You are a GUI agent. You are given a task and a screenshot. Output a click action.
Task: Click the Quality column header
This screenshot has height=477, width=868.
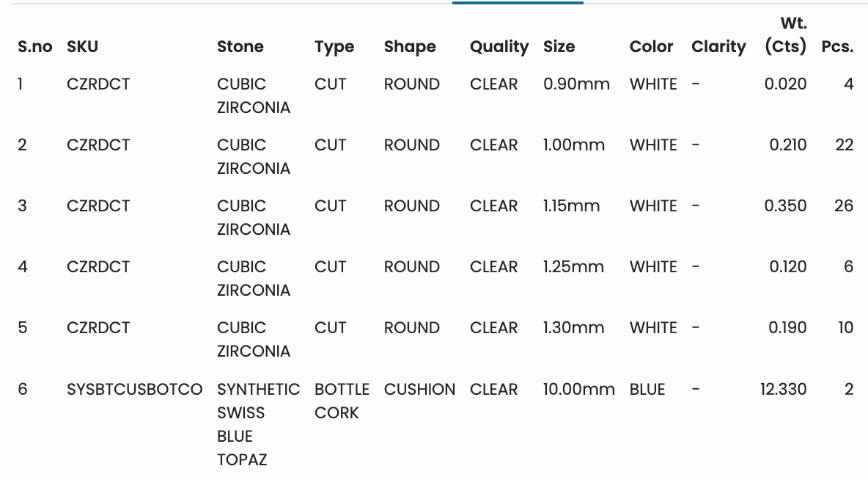point(499,47)
